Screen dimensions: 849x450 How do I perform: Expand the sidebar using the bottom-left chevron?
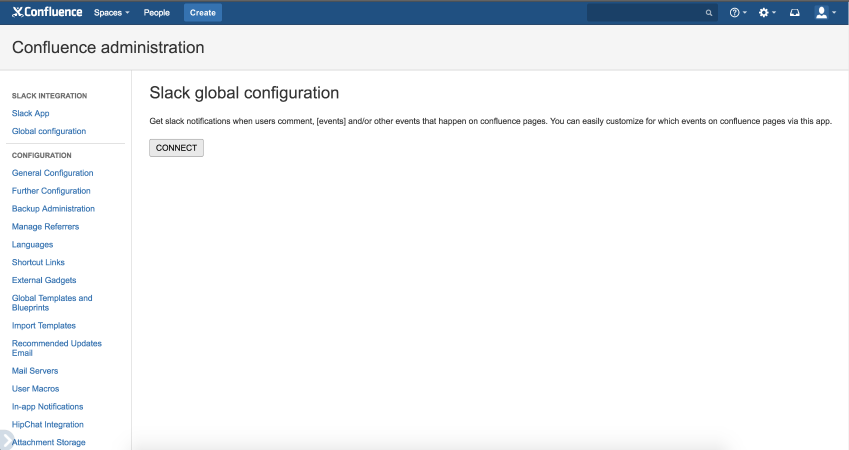(x=6, y=440)
